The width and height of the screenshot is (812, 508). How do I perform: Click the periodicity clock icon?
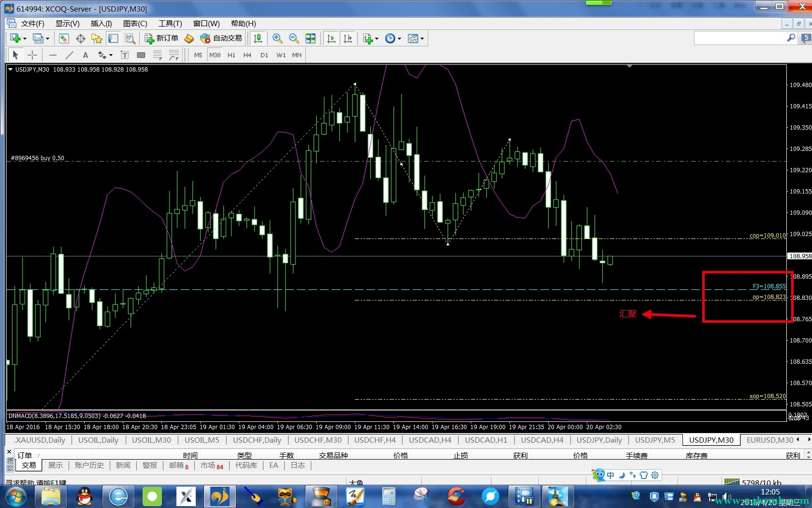coord(390,38)
